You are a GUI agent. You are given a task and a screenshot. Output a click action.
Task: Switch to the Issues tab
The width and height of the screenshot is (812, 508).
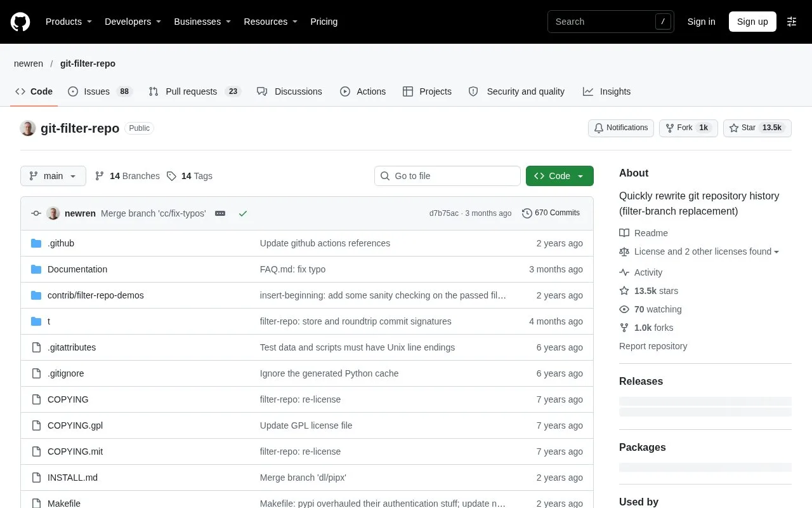pos(100,91)
